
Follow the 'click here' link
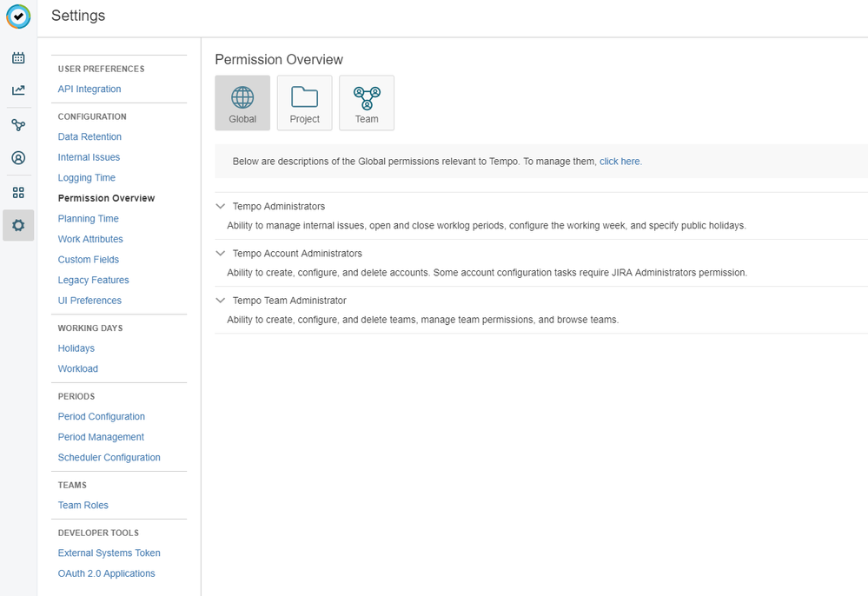pyautogui.click(x=620, y=162)
